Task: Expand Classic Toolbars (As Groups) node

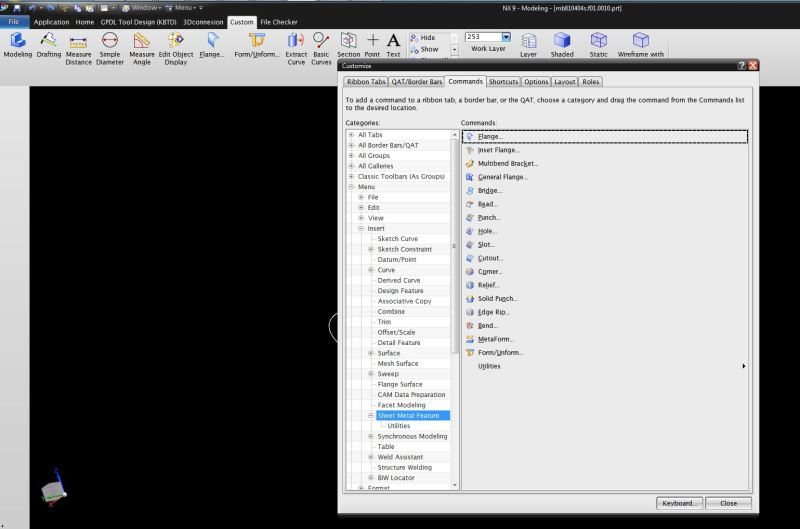Action: point(351,177)
